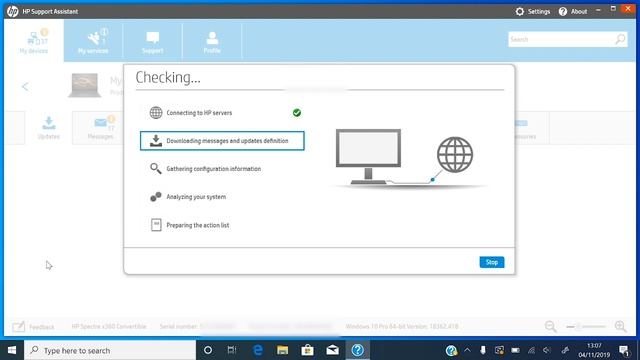
Task: Click the volume speaker tray icon
Action: click(547, 350)
